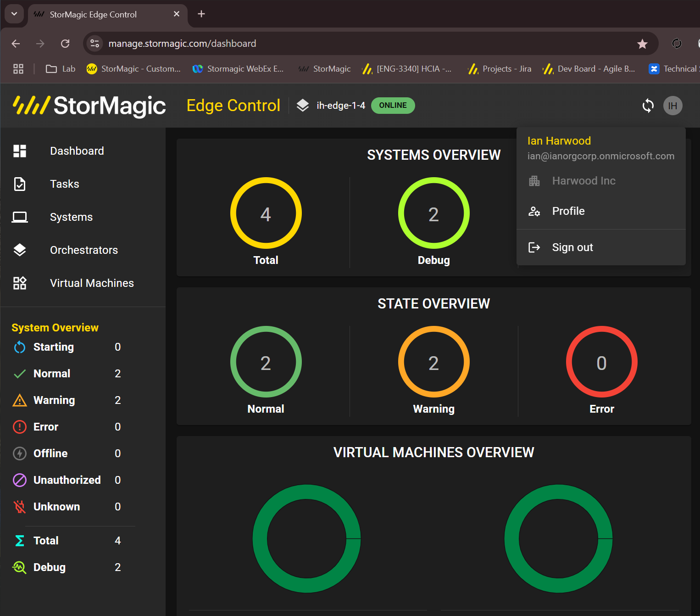Click the Normal status checkmark icon

pos(20,374)
